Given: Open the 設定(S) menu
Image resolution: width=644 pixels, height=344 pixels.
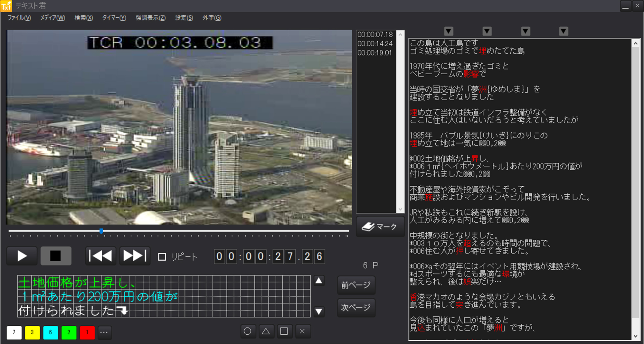Looking at the screenshot, I should (184, 18).
